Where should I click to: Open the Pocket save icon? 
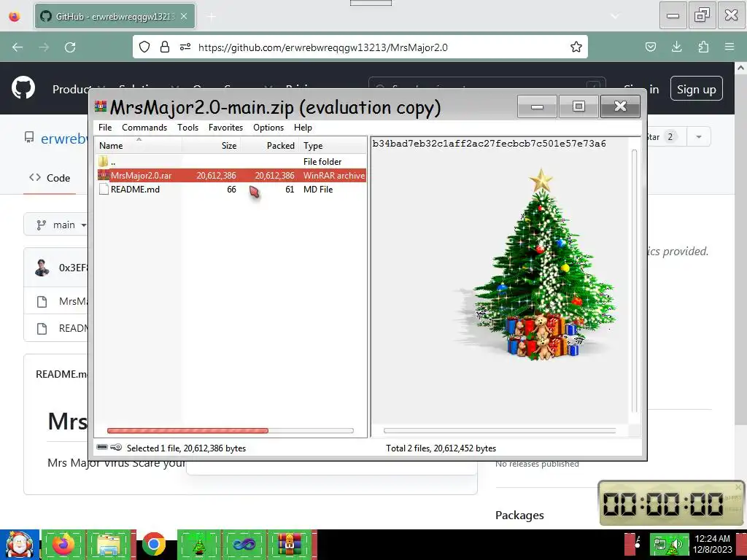point(650,47)
